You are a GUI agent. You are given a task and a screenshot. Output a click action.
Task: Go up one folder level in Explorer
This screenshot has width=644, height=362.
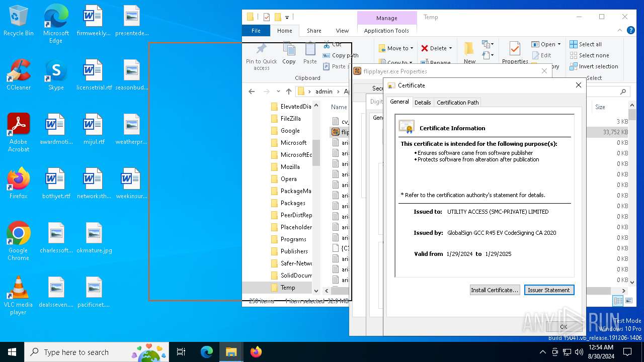[x=288, y=92]
